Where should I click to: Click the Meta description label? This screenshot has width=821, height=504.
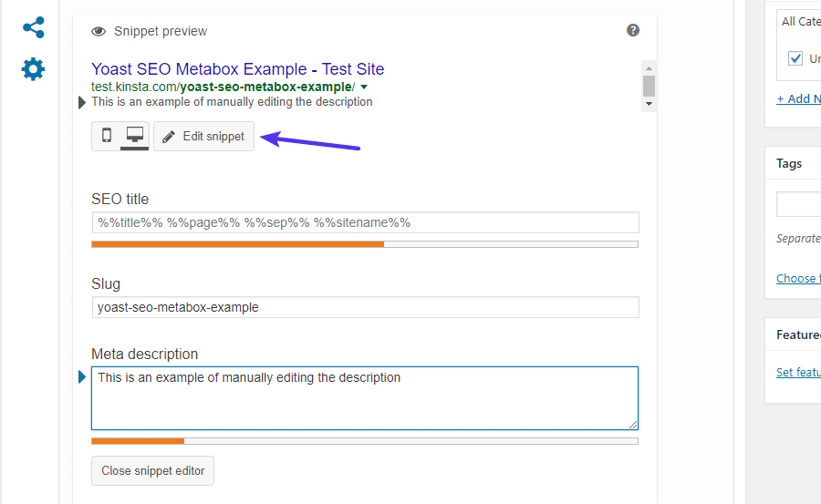click(x=144, y=355)
